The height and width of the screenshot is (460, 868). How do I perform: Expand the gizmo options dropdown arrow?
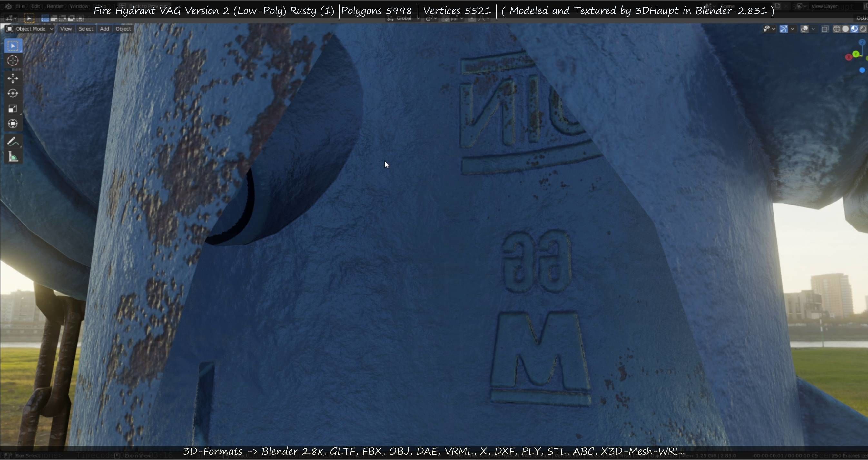point(793,29)
